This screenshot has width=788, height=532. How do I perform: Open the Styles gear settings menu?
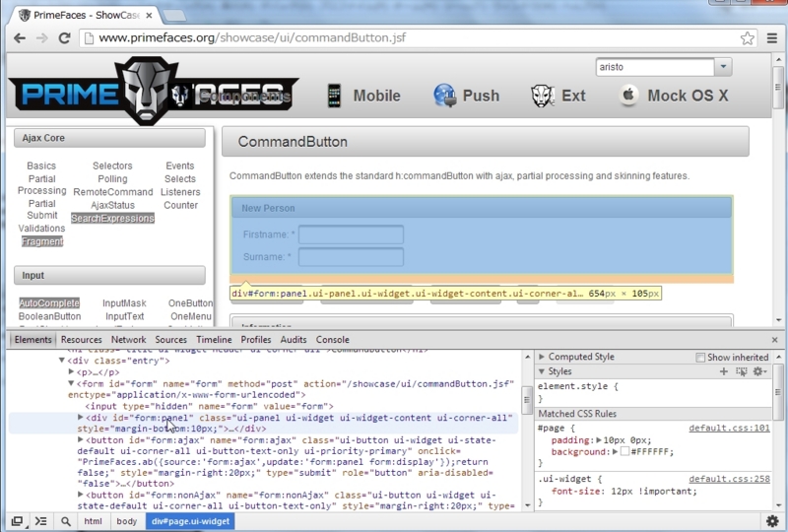pyautogui.click(x=758, y=371)
